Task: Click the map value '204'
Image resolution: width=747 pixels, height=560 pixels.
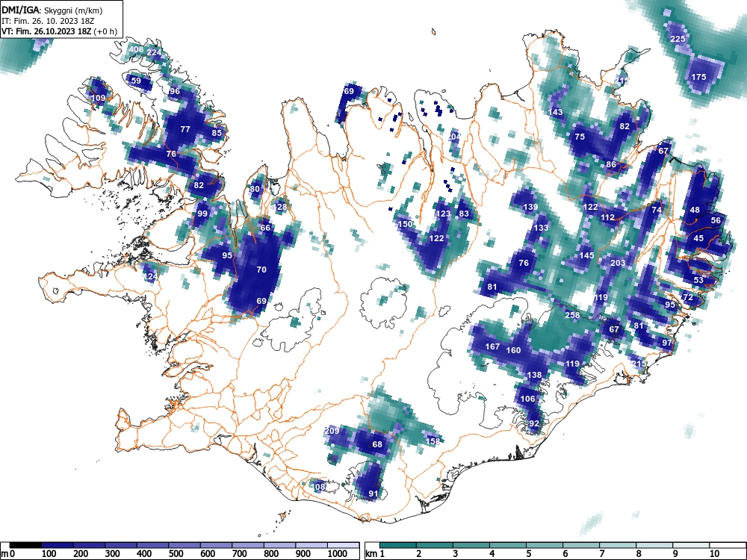Action: 454,137
